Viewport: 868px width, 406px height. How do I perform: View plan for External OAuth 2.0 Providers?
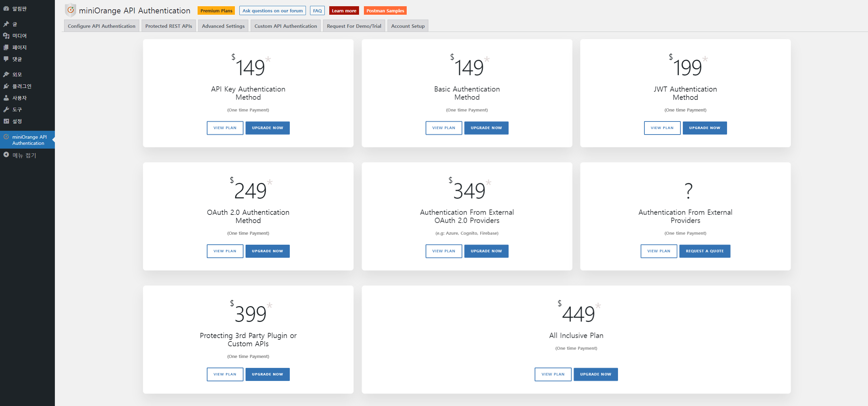[444, 251]
